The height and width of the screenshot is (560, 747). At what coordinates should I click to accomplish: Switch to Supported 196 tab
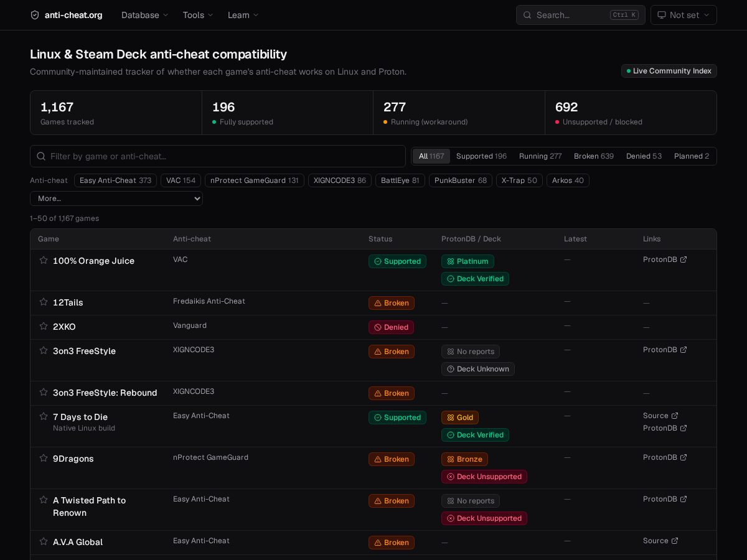[481, 156]
